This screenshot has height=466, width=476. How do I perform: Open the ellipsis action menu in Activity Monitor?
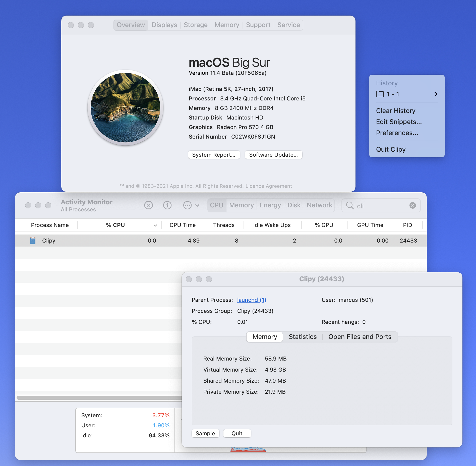click(191, 205)
